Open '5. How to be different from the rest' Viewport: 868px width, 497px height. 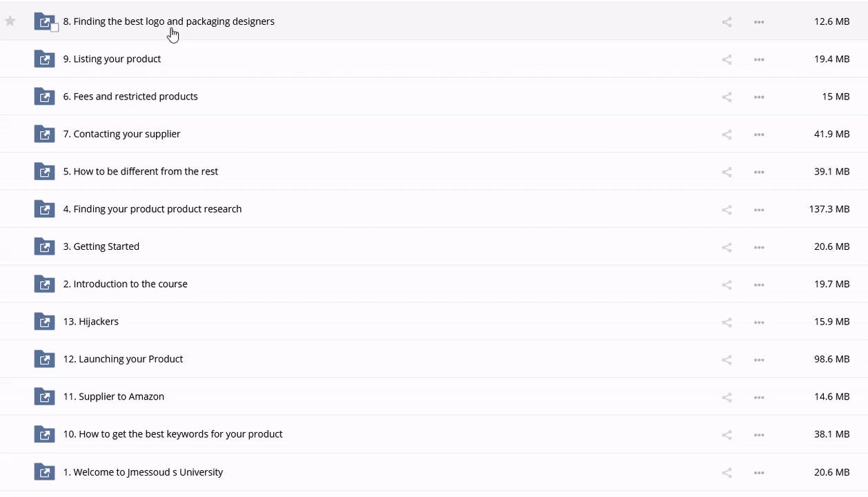click(x=140, y=171)
